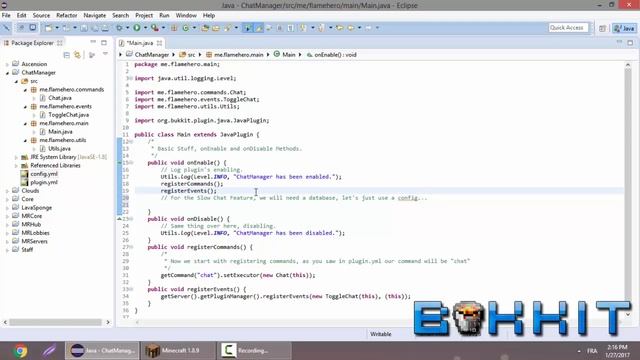Collapse the ChatManager project node
The height and width of the screenshot is (360, 640).
coord(7,73)
